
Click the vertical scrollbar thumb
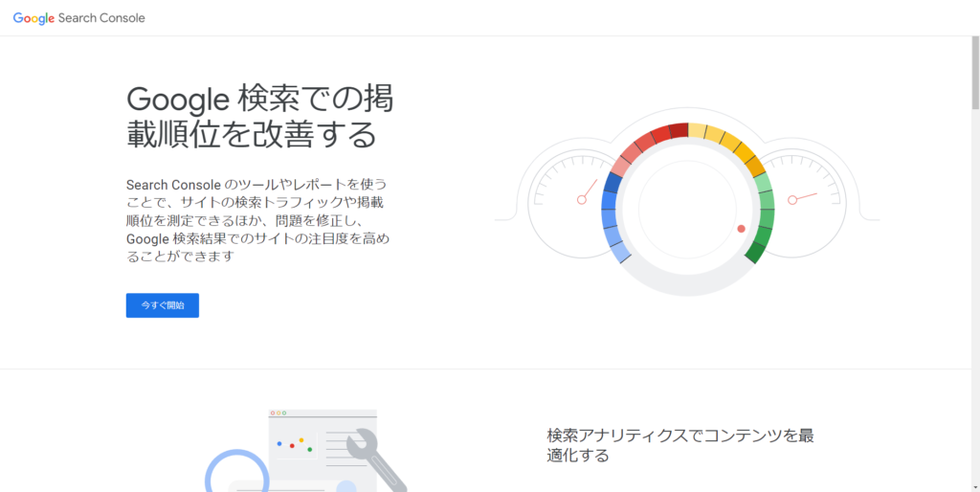(975, 73)
